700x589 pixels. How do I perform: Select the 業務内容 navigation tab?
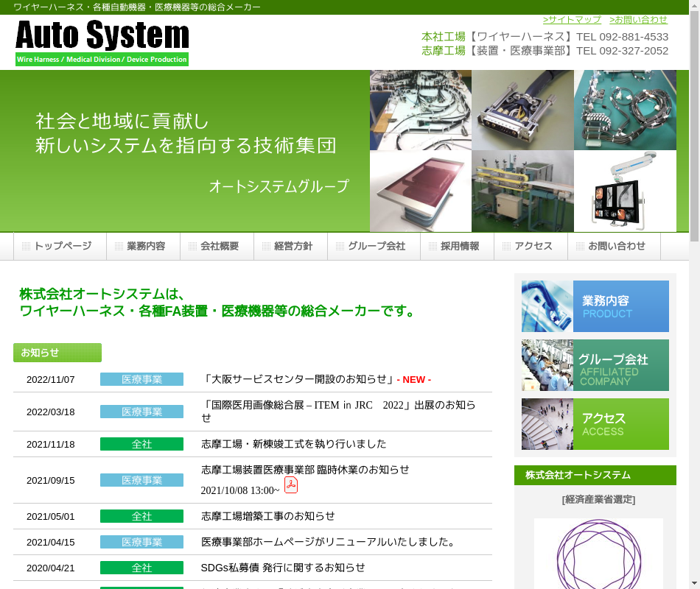point(143,247)
